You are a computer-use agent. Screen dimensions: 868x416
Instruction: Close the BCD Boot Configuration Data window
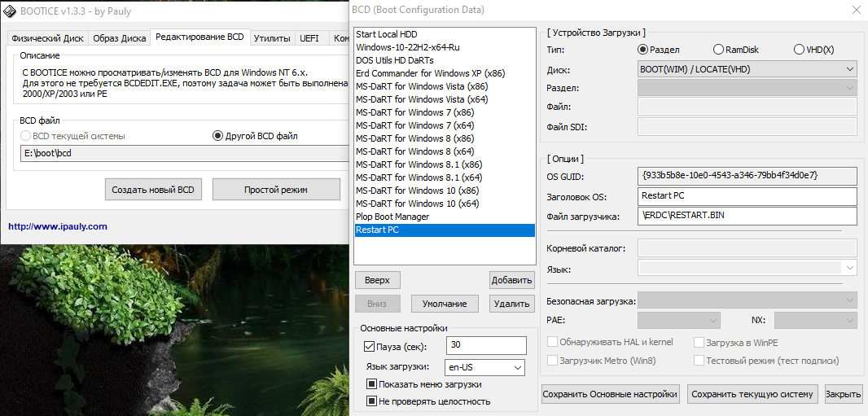pyautogui.click(x=853, y=11)
